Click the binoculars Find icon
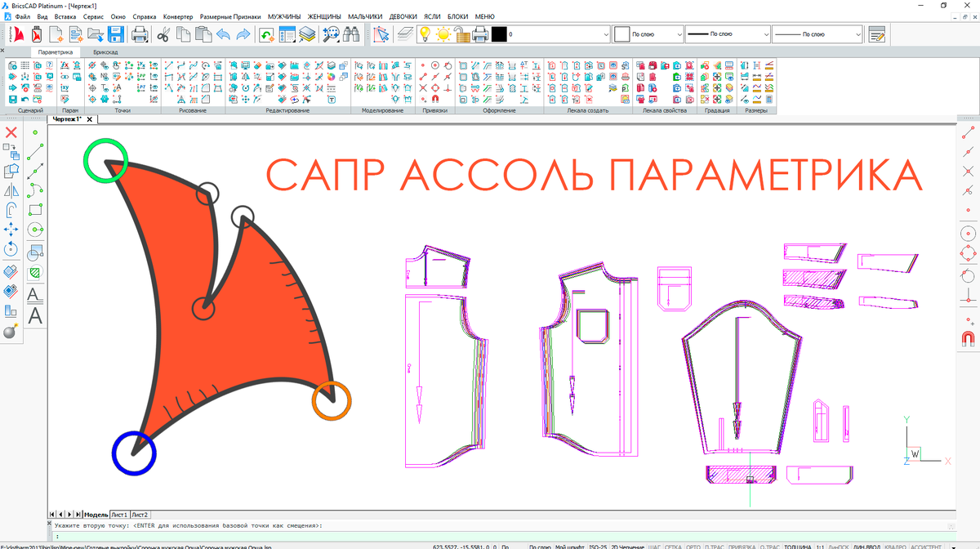Viewport: 980px width, 549px height. 352,34
